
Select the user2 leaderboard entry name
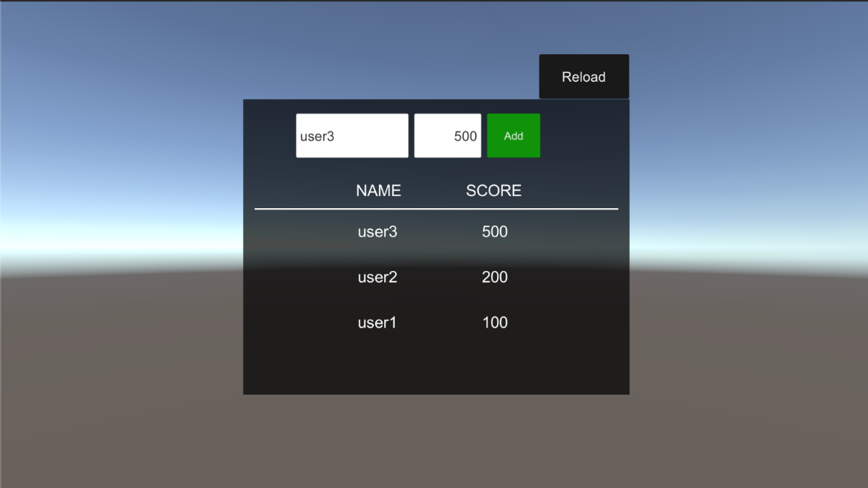click(378, 278)
